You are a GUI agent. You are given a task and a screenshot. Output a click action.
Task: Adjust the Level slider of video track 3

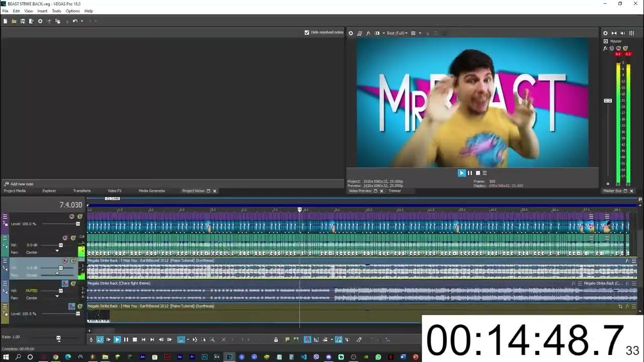(x=77, y=224)
